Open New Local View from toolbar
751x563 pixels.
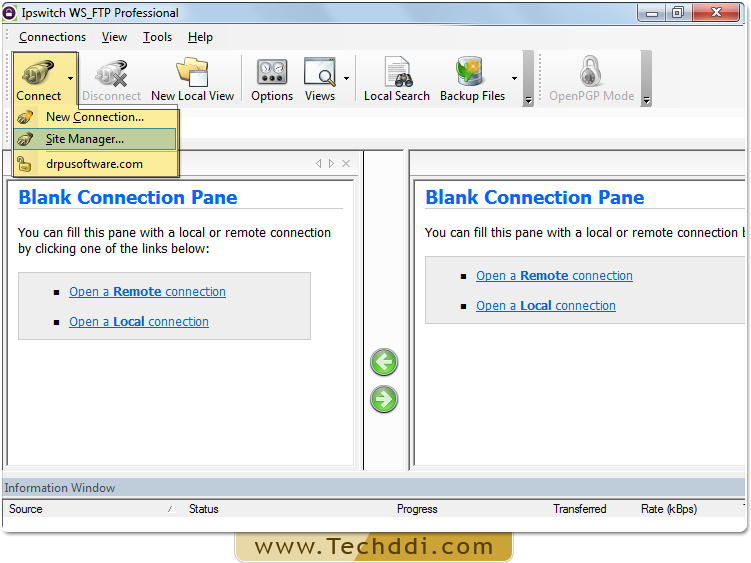click(x=192, y=77)
